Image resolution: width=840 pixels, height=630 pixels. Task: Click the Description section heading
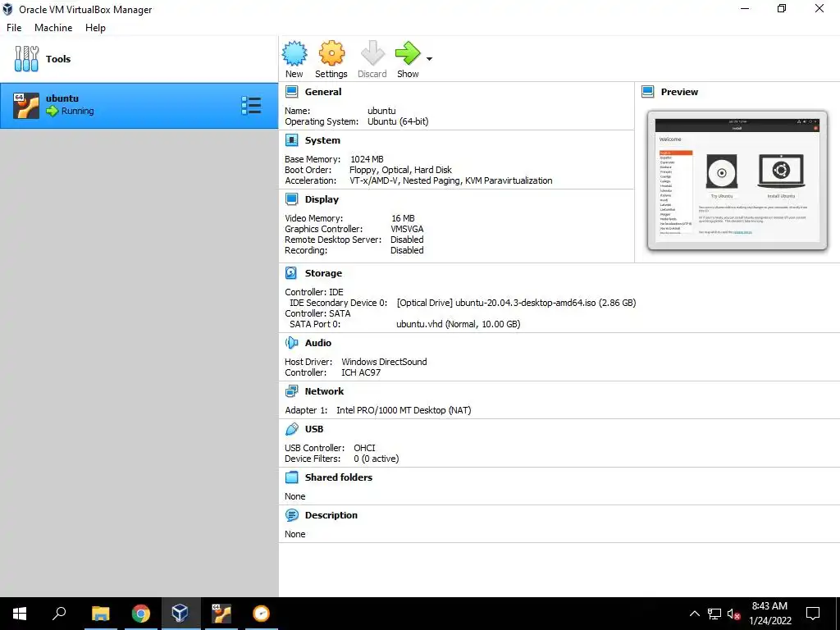(x=331, y=515)
